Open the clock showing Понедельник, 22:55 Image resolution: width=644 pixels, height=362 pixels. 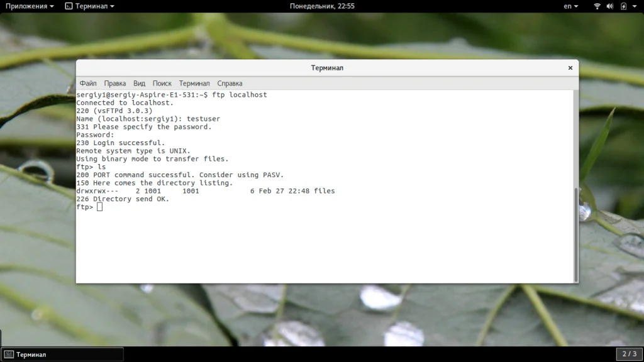pos(322,6)
